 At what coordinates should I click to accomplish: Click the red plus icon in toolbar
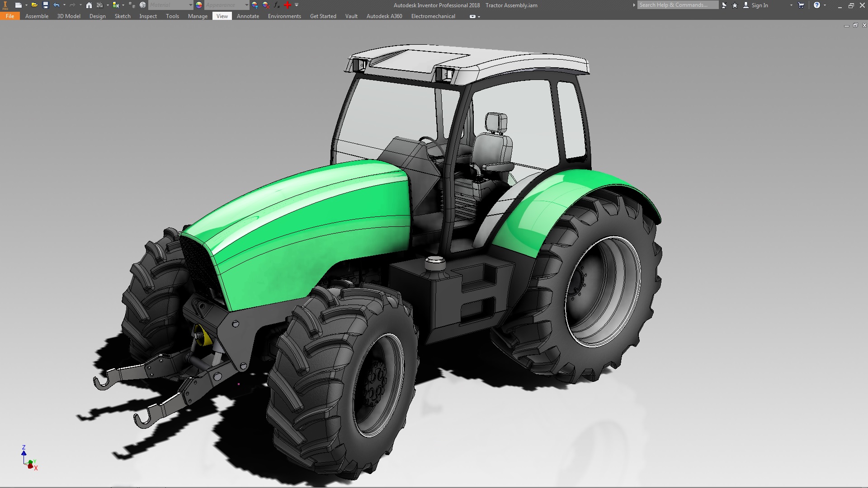coord(288,5)
